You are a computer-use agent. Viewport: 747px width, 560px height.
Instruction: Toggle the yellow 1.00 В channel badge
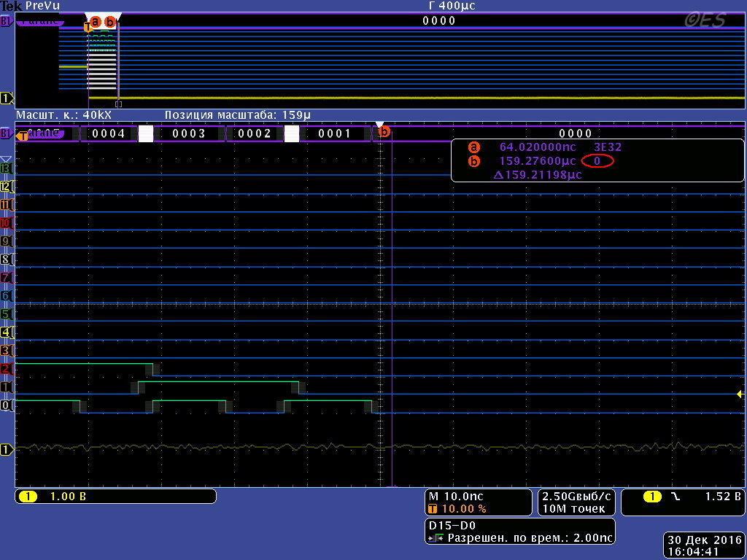(x=113, y=496)
